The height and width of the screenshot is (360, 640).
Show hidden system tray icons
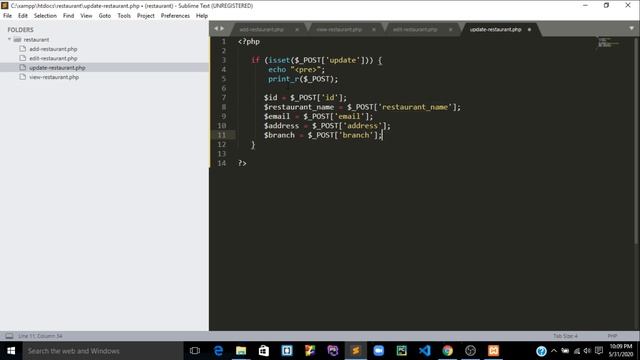tap(554, 351)
